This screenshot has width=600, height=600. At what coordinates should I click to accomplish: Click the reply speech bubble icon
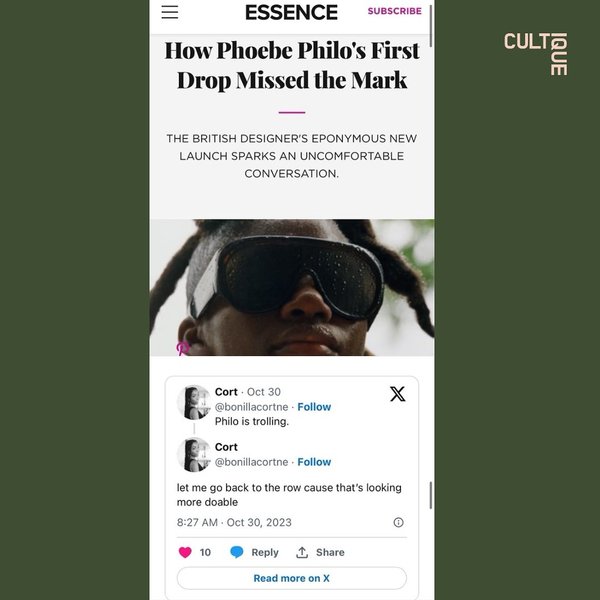pos(237,552)
